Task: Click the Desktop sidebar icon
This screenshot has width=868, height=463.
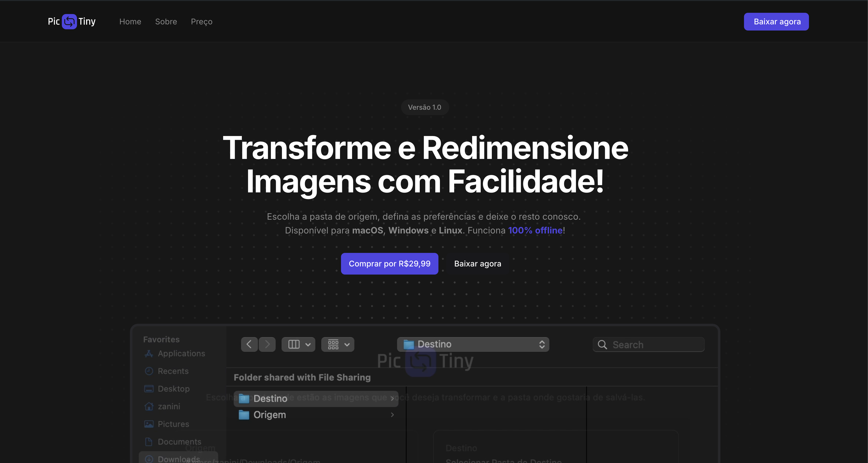Action: pyautogui.click(x=149, y=388)
